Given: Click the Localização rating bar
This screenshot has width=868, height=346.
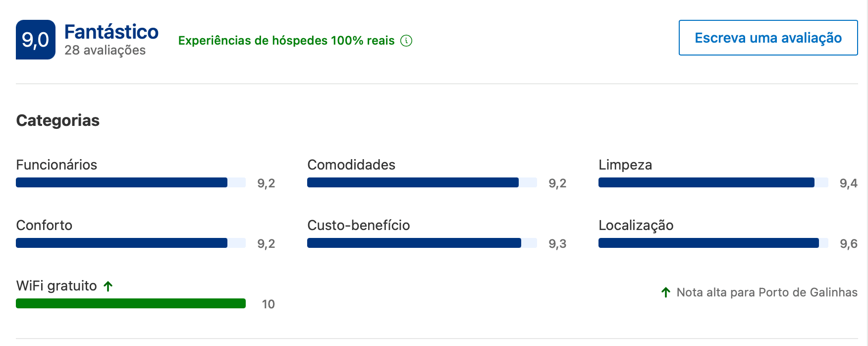Looking at the screenshot, I should coord(713,243).
